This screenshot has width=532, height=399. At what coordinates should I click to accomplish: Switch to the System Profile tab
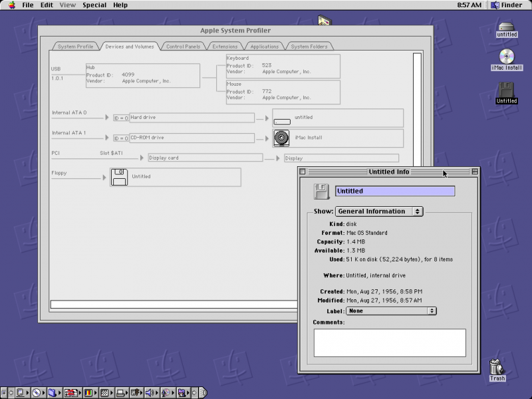point(75,47)
